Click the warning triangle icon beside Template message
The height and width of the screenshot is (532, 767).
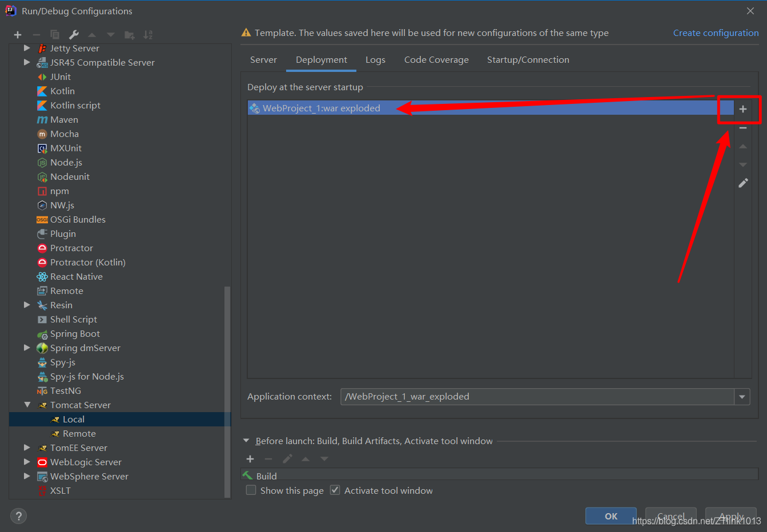click(x=246, y=33)
